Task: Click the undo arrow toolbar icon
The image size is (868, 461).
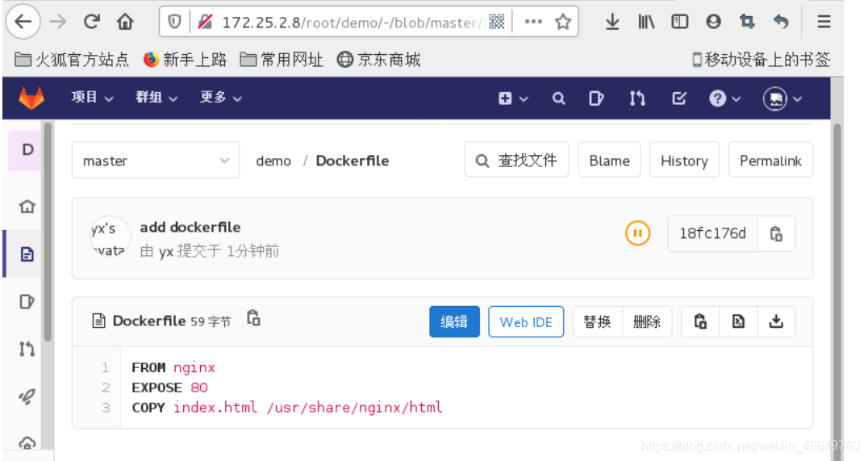Action: tap(781, 22)
